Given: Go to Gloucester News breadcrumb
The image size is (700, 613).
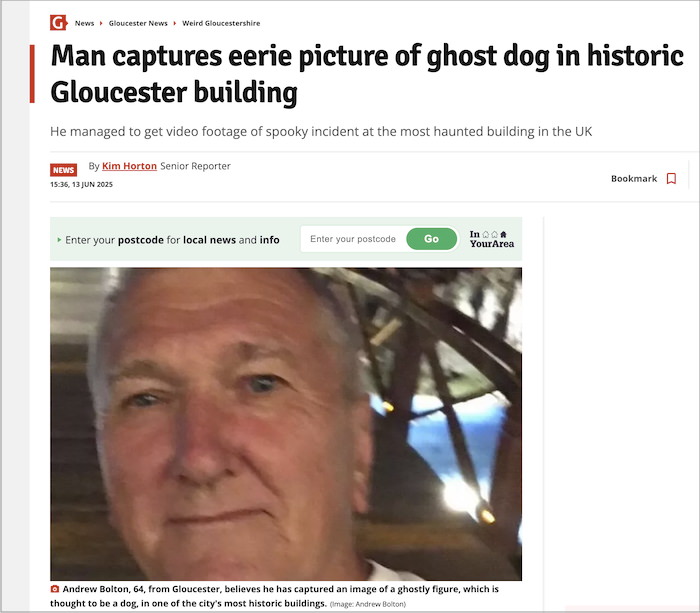Looking at the screenshot, I should point(138,23).
